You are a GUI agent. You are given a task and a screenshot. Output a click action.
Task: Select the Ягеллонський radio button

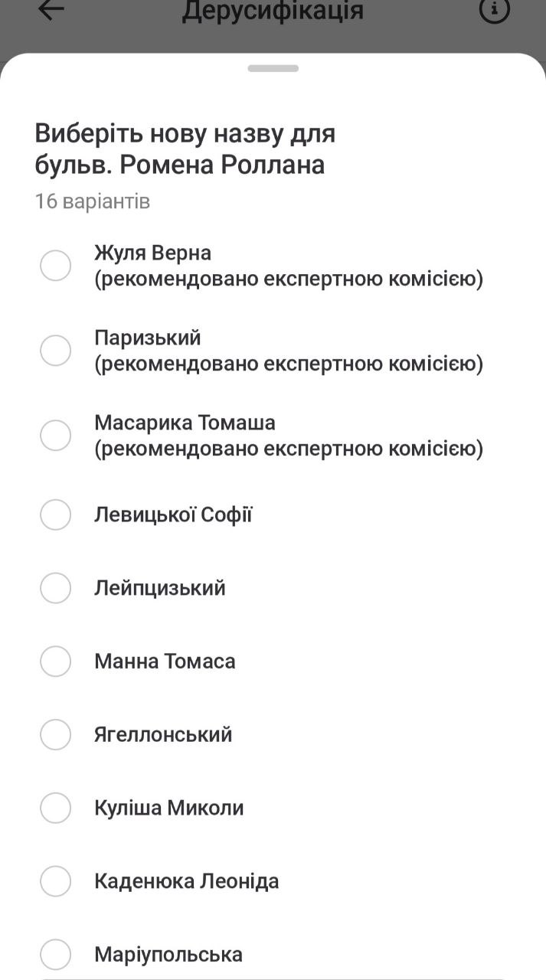point(55,734)
